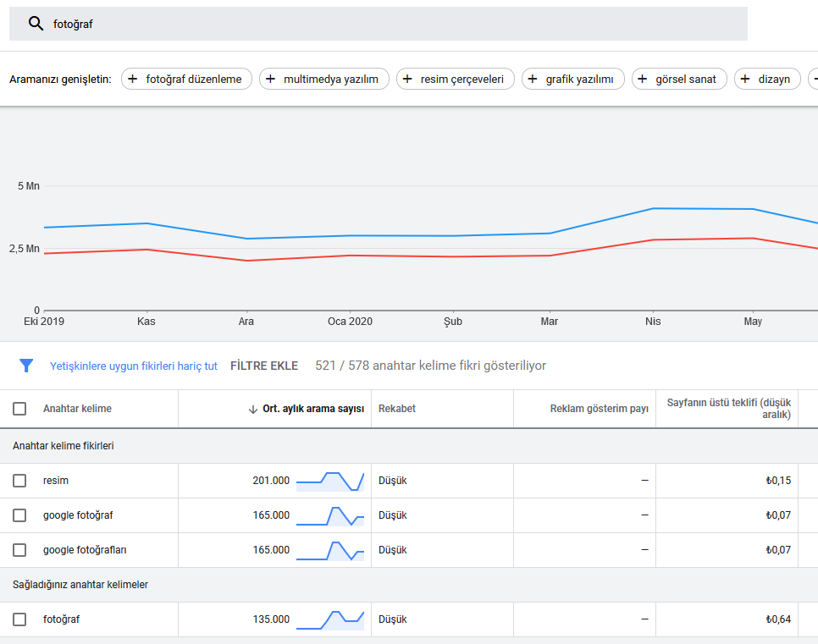This screenshot has width=818, height=644.
Task: Click the '521 / 578 anahtar kelime fikri gösteriliyor' text
Action: (430, 366)
